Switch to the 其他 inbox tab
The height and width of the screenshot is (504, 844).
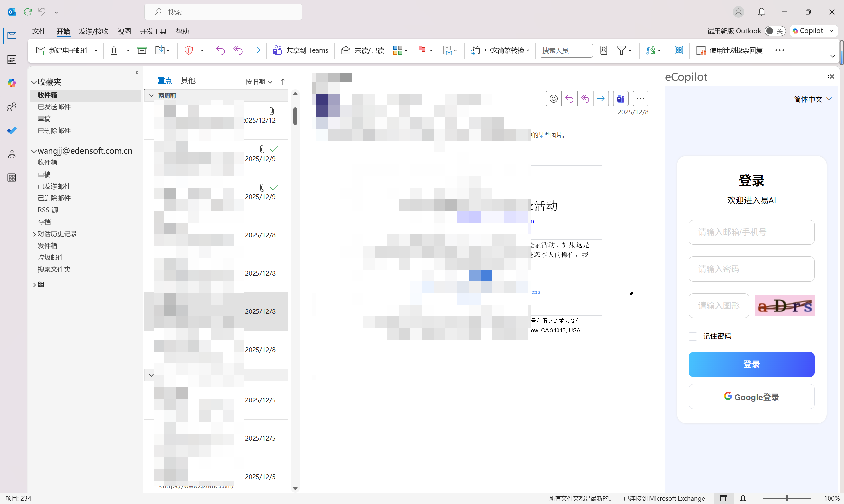[x=188, y=80]
